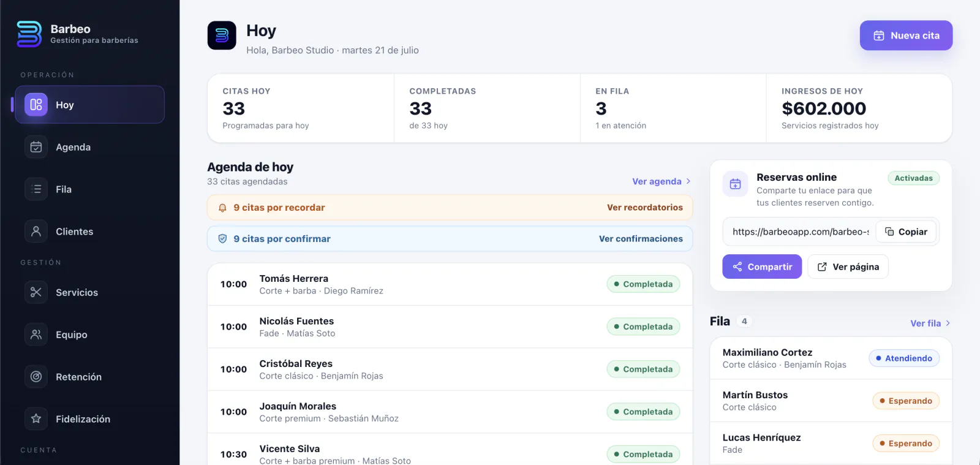Click the Reservas online calendar icon
The image size is (980, 465).
click(735, 184)
